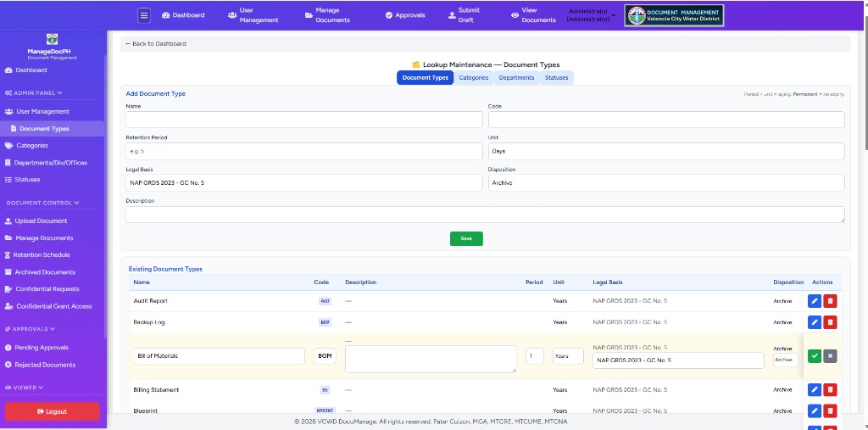Viewport: 868px width, 430px height.
Task: Follow the Back to Dashboard link
Action: point(156,44)
